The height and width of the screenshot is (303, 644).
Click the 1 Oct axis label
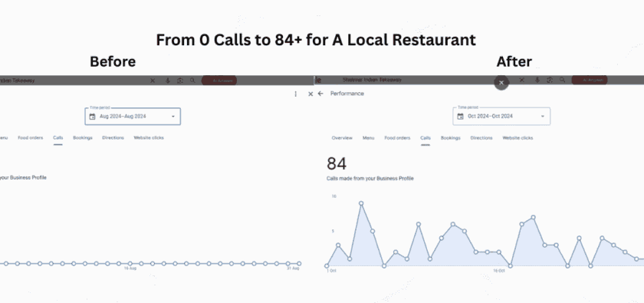(331, 271)
